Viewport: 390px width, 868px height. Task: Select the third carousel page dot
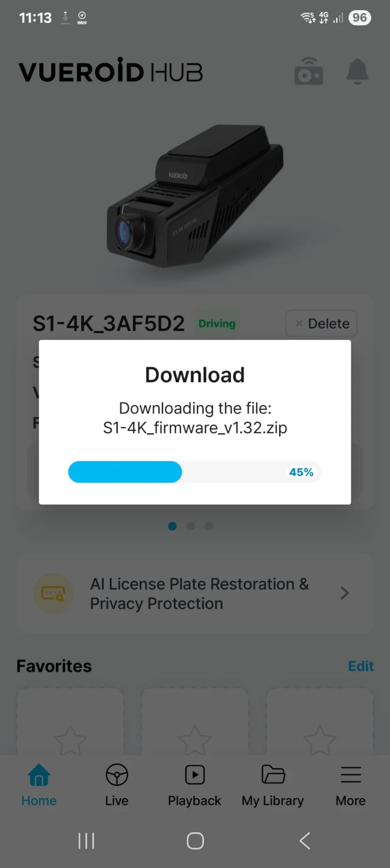209,526
